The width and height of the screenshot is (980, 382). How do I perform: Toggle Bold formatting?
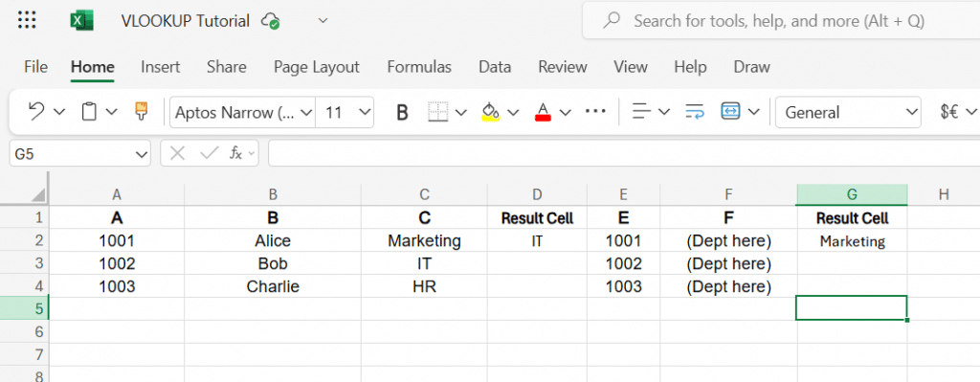click(x=403, y=113)
